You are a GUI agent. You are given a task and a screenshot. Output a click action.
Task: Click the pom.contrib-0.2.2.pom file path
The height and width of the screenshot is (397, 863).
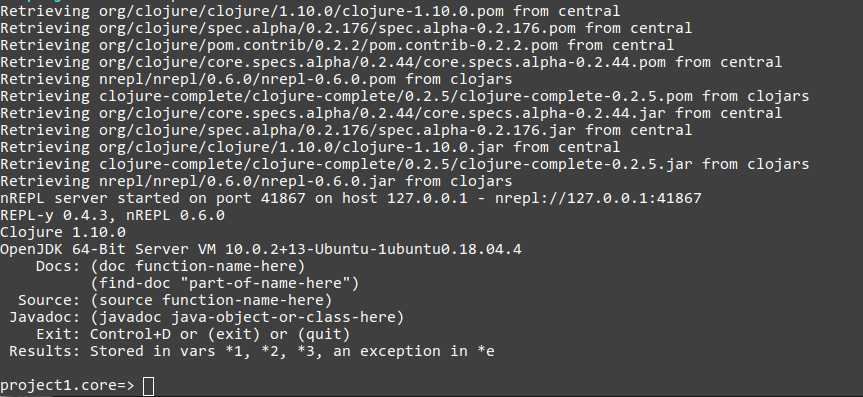[x=328, y=45]
